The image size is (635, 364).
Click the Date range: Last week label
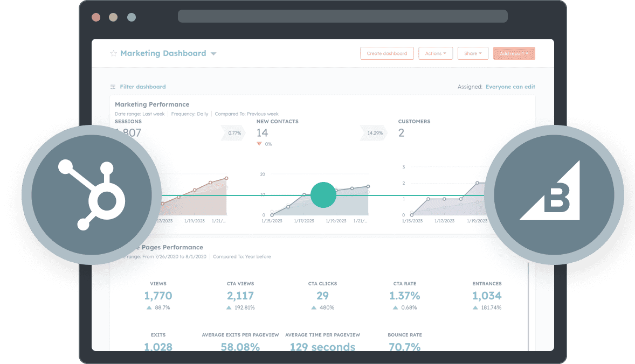[140, 114]
